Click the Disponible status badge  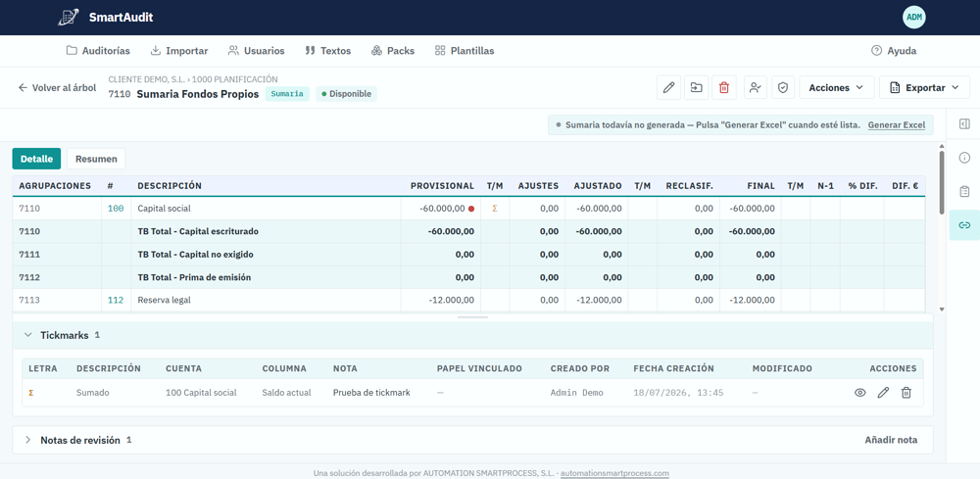pyautogui.click(x=346, y=94)
